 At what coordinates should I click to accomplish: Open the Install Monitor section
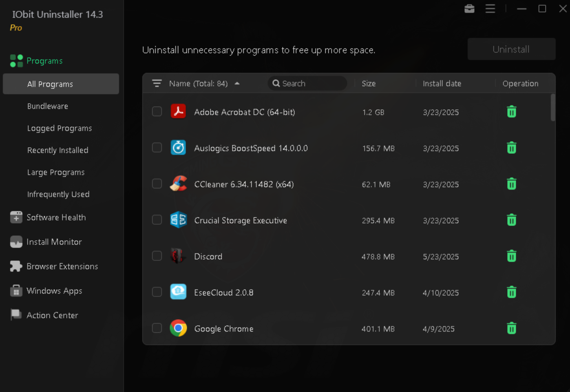point(54,242)
